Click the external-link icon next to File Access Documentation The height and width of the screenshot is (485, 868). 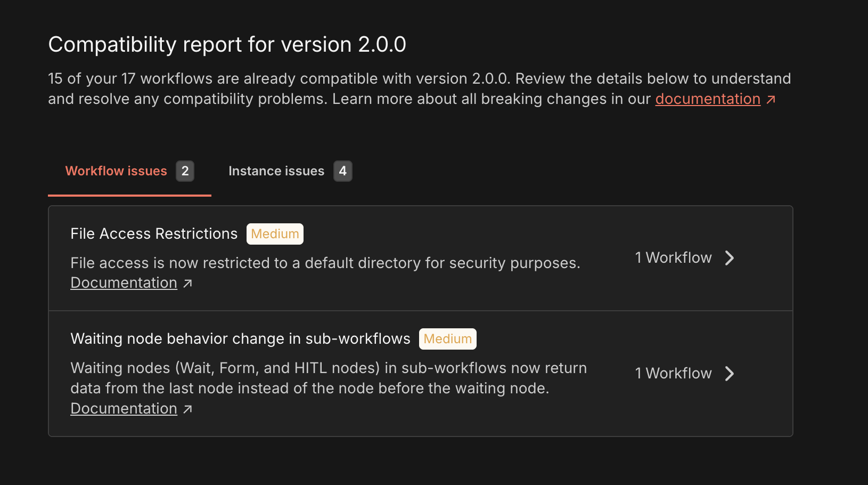pyautogui.click(x=187, y=282)
